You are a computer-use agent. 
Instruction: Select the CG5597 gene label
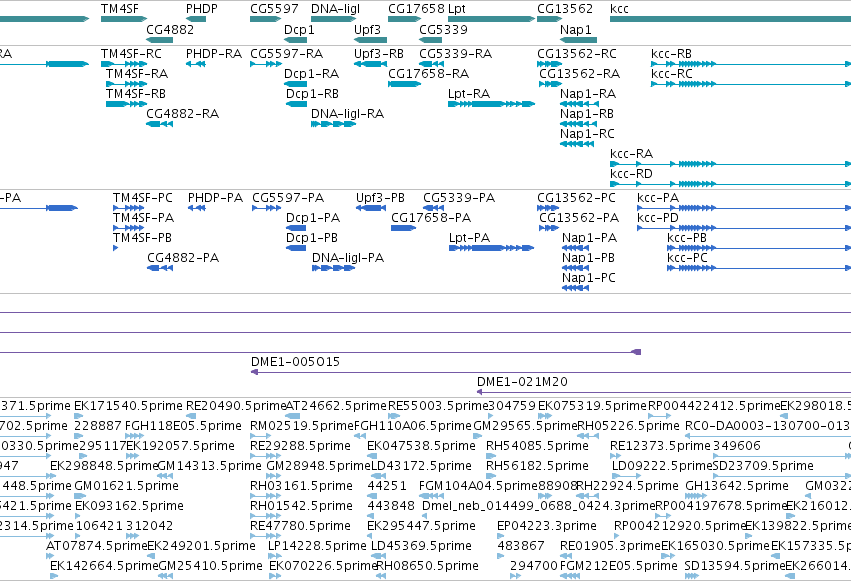[274, 9]
